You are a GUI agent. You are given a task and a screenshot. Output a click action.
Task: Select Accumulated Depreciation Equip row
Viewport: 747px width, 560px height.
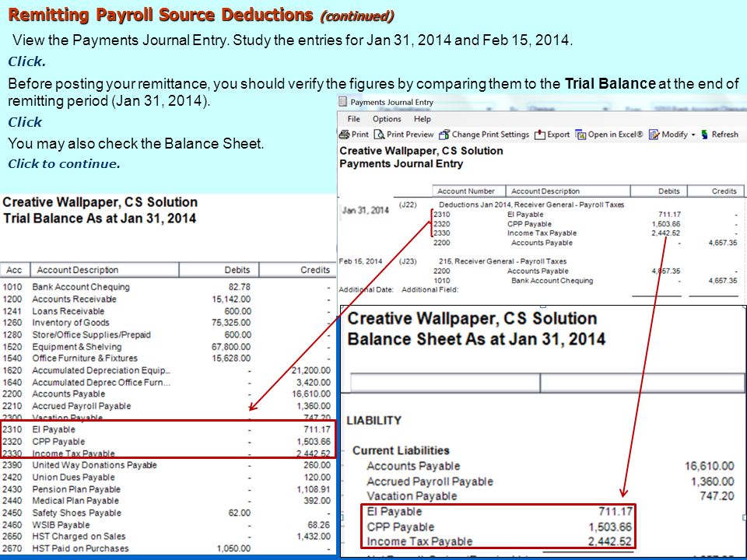pyautogui.click(x=167, y=370)
